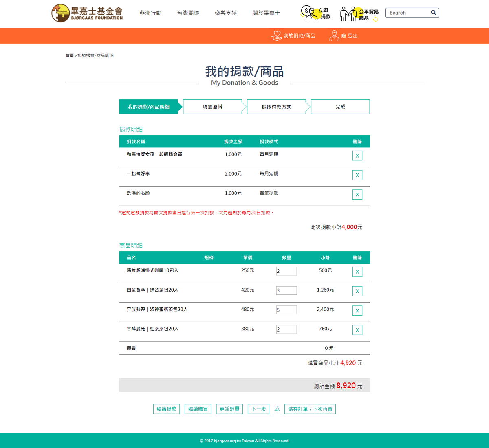This screenshot has height=448, width=489.
Task: Click the Bjorgaas Foundation logo
Action: tap(87, 13)
